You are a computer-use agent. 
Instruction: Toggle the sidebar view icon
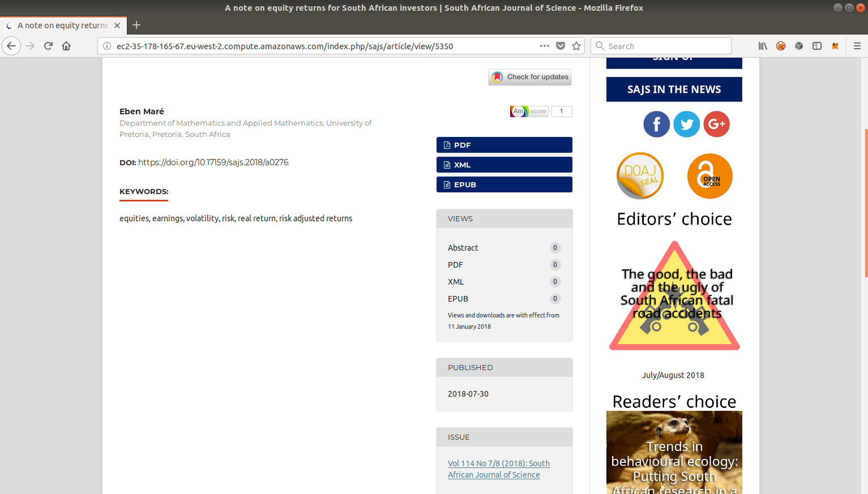(x=816, y=46)
